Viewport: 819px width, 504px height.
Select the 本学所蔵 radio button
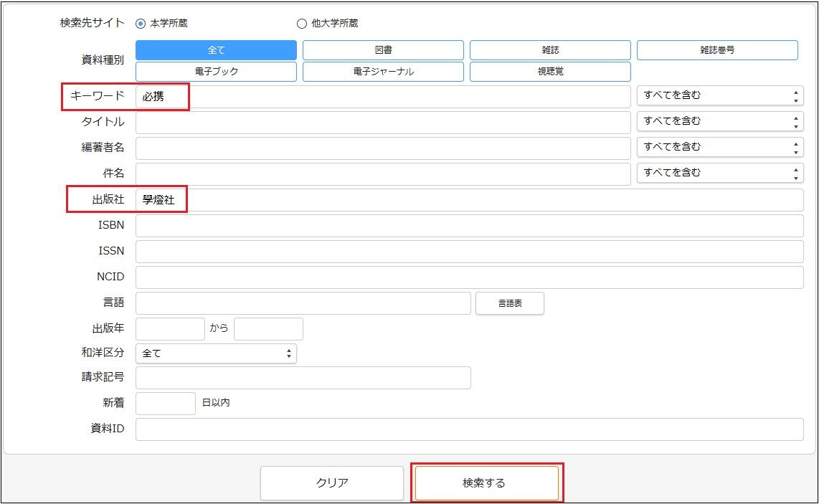[141, 24]
